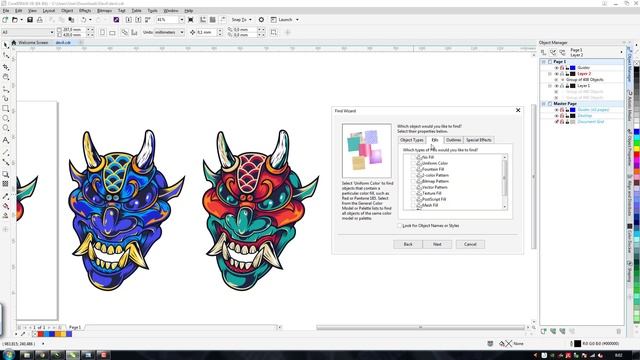Open the Bitmaps menu
Image resolution: width=640 pixels, height=360 pixels.
pyautogui.click(x=104, y=11)
